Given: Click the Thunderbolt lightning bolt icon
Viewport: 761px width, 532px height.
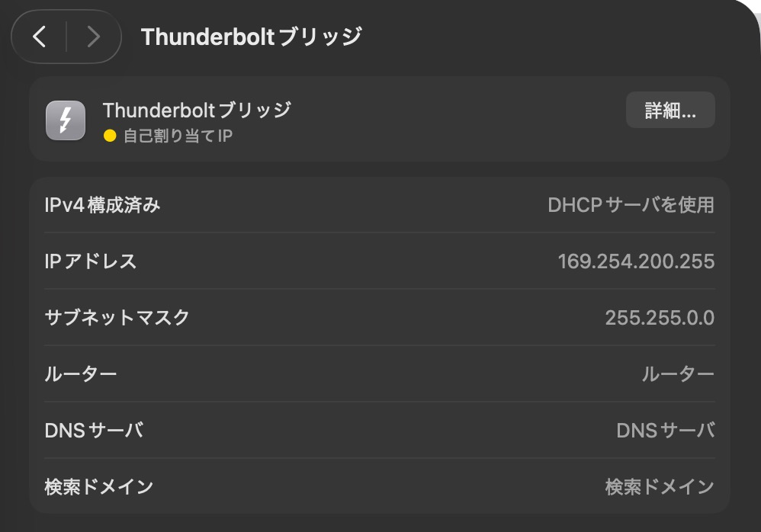Looking at the screenshot, I should point(66,121).
